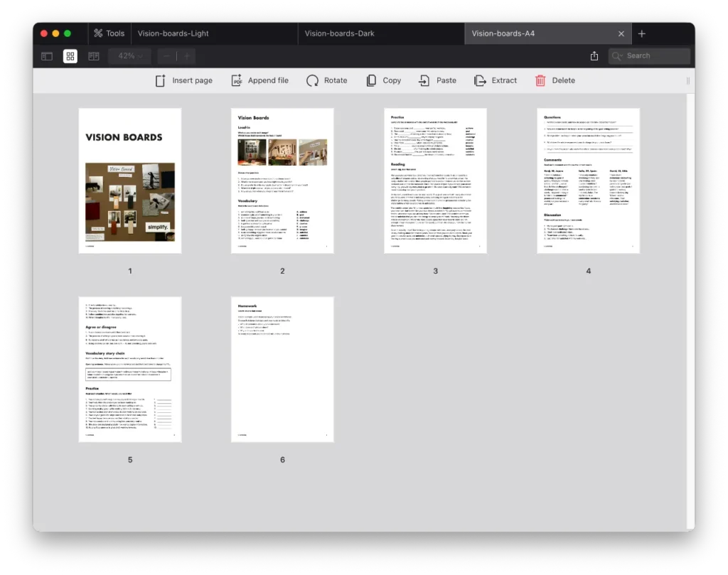728x575 pixels.
Task: Click inside the Search field
Action: [x=651, y=55]
